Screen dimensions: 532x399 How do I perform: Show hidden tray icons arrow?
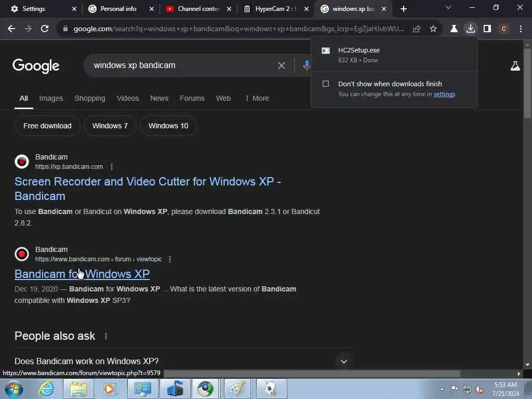[442, 389]
